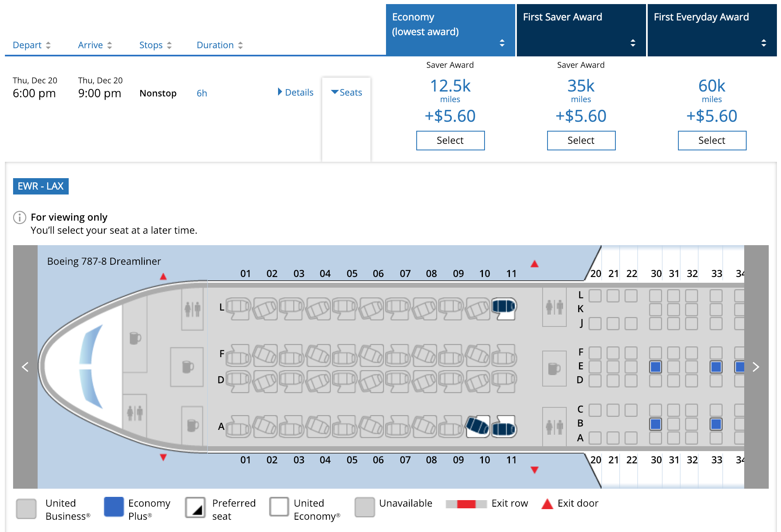This screenshot has height=532, width=781.
Task: Click Economy Plus seat 30E
Action: tap(655, 367)
